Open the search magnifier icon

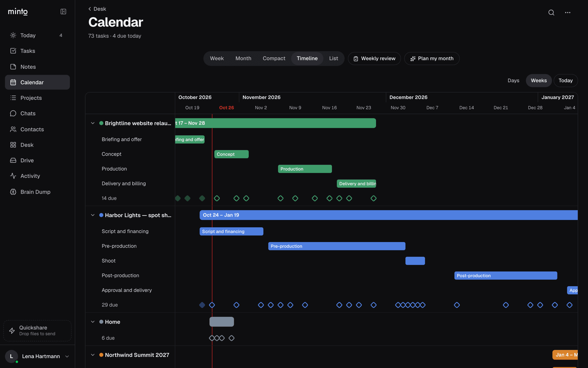coord(551,13)
